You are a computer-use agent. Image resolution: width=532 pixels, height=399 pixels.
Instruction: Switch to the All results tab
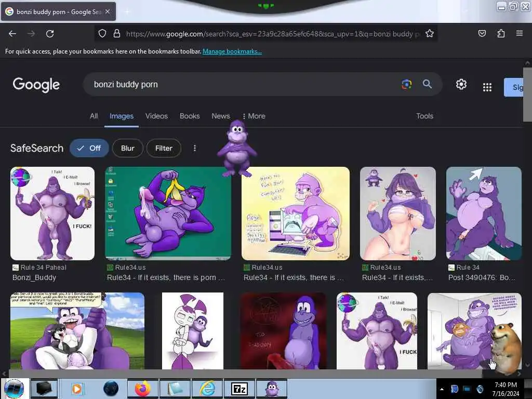coord(94,116)
